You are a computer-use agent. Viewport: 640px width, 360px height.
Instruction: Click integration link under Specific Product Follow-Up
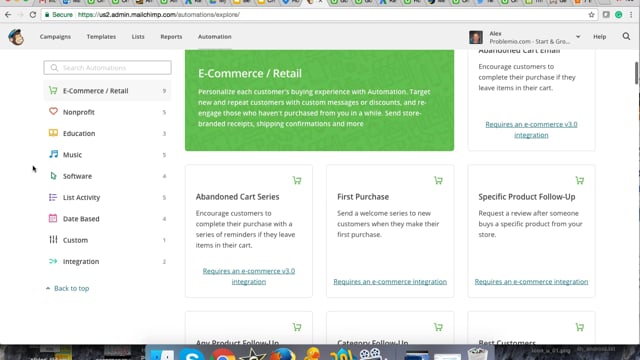pos(531,282)
